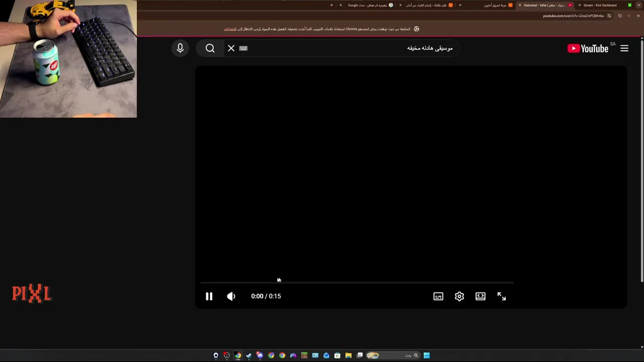Click the search magnifier button

210,48
